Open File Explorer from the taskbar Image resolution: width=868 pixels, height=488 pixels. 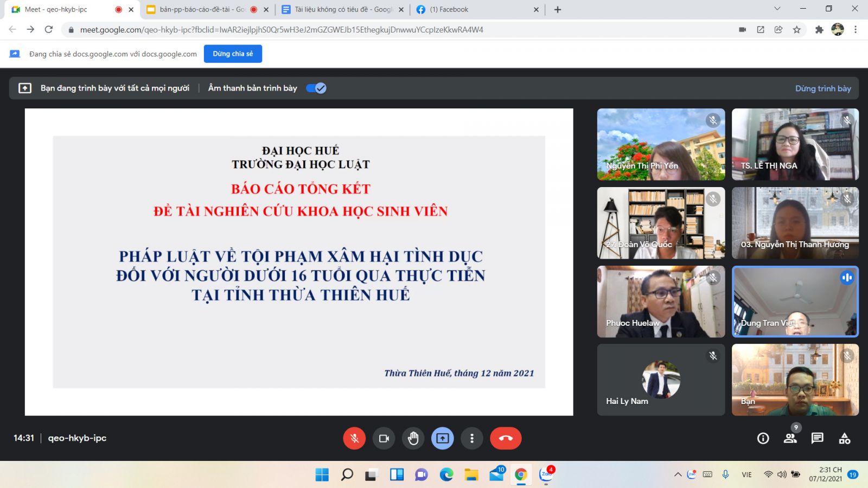coord(471,475)
